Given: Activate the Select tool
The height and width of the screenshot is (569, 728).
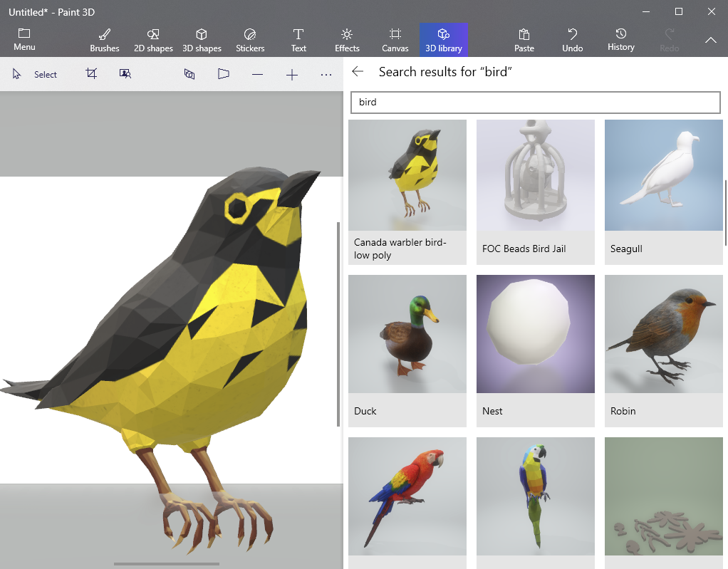Looking at the screenshot, I should 34,74.
